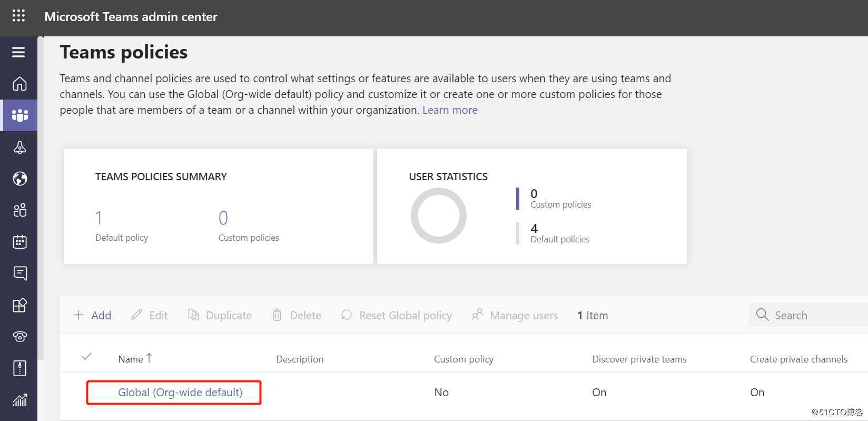The image size is (868, 421).
Task: Click the user statistics donut chart
Action: pos(439,216)
